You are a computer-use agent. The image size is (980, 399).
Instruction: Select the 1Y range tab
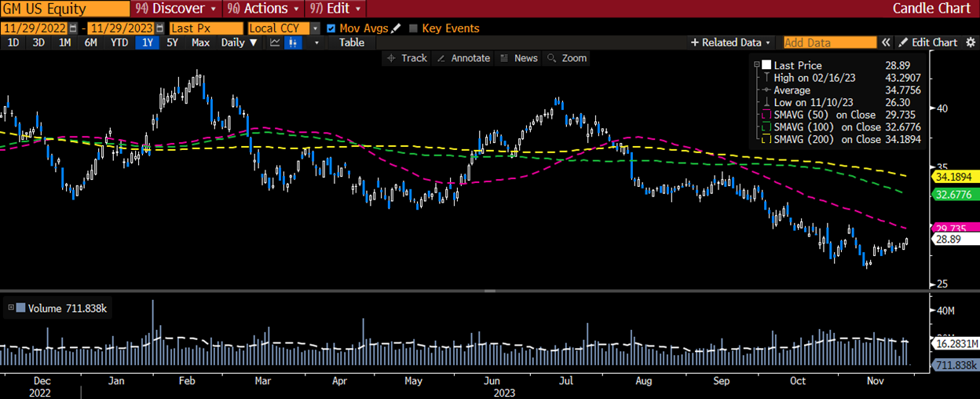147,42
